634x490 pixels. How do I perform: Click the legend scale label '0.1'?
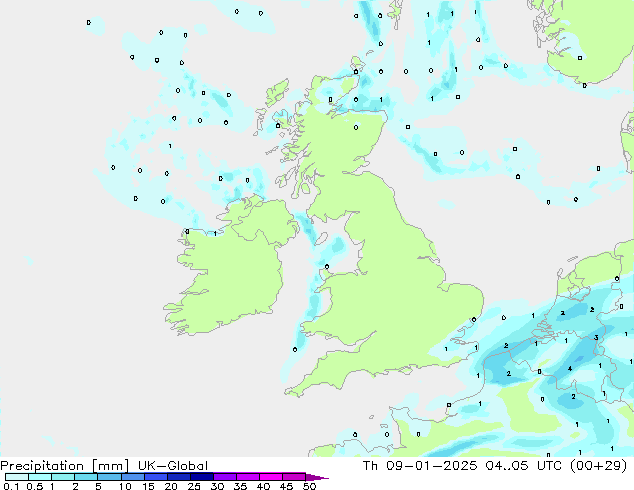pyautogui.click(x=11, y=486)
